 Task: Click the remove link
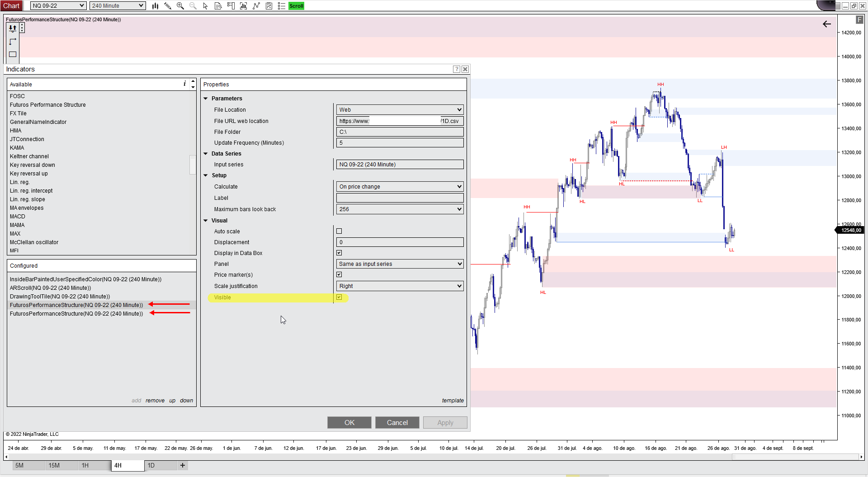(155, 401)
